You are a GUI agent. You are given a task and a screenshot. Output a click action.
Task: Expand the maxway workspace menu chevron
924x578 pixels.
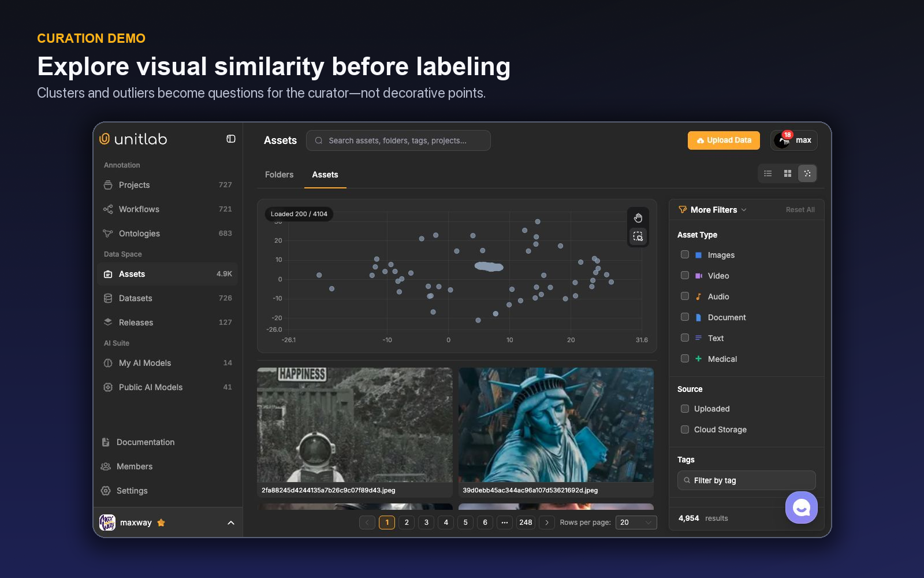click(231, 523)
